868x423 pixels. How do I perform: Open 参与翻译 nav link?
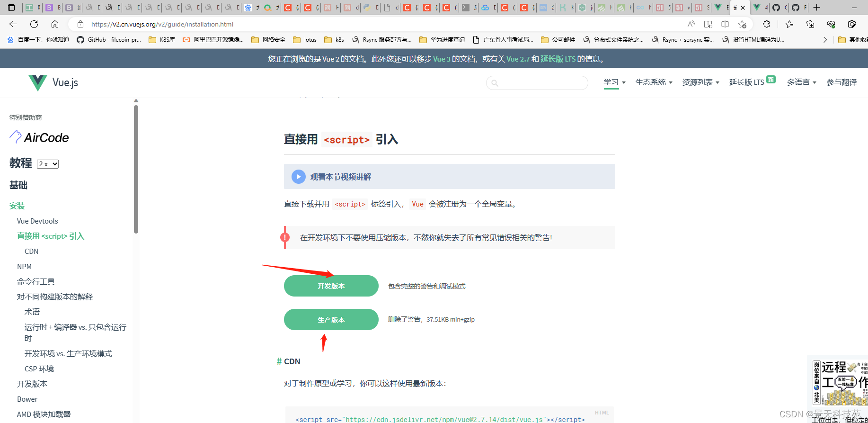pos(841,82)
